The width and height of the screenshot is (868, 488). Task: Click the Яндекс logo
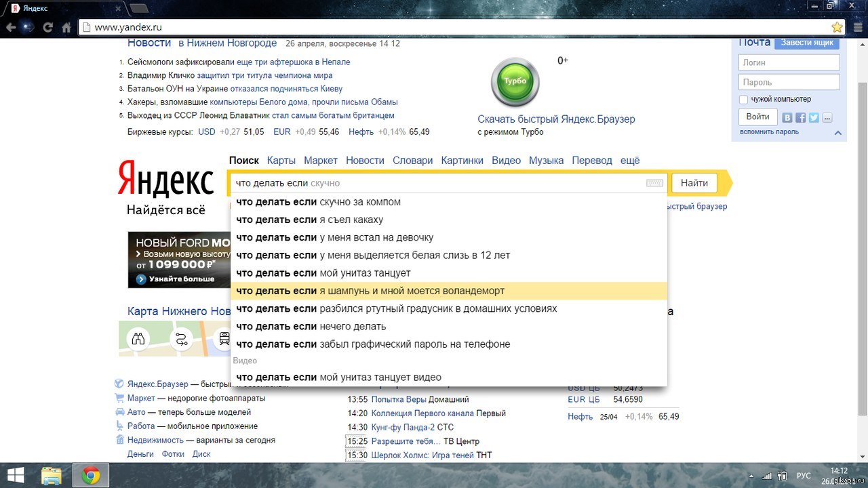(x=165, y=180)
